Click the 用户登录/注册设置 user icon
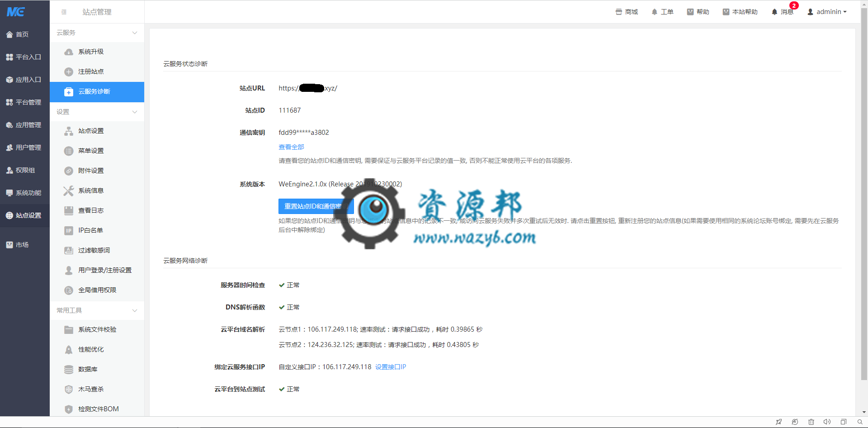The width and height of the screenshot is (868, 428). (x=69, y=271)
